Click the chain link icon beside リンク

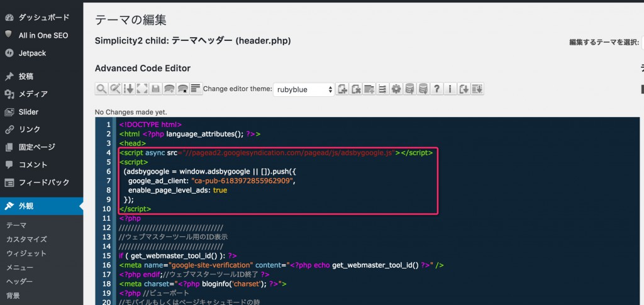coord(9,130)
